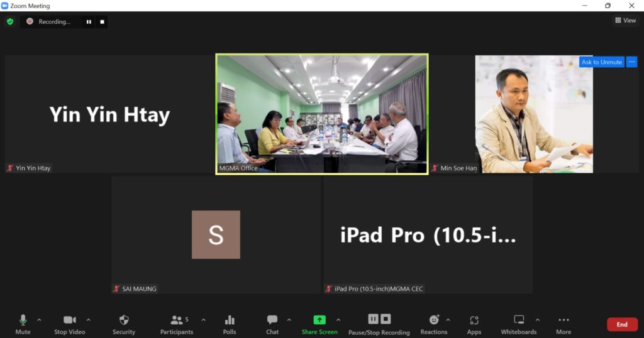Screen dimensions: 644x338
Task: Click muted mic icon beside Min Soe Han label
Action: (435, 168)
